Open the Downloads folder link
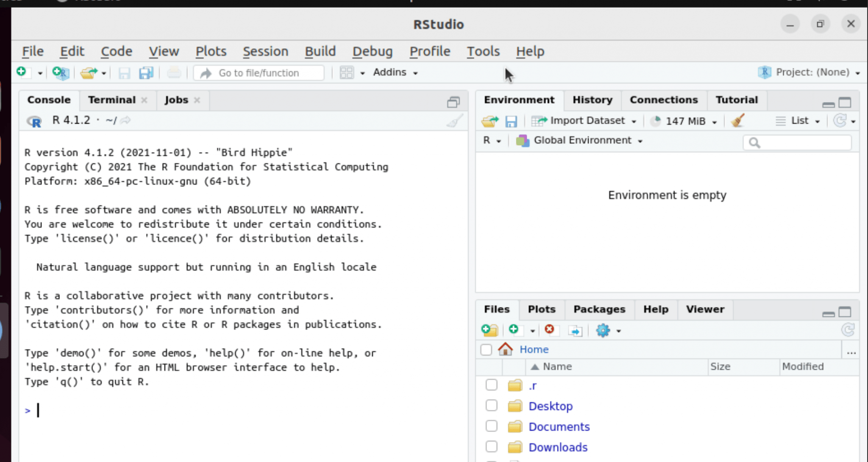The width and height of the screenshot is (868, 462). pyautogui.click(x=558, y=447)
